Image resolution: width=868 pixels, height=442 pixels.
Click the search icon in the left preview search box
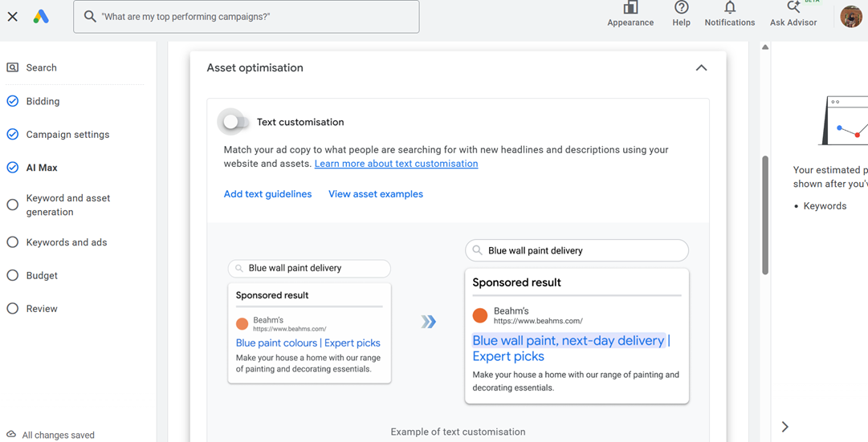pos(239,268)
